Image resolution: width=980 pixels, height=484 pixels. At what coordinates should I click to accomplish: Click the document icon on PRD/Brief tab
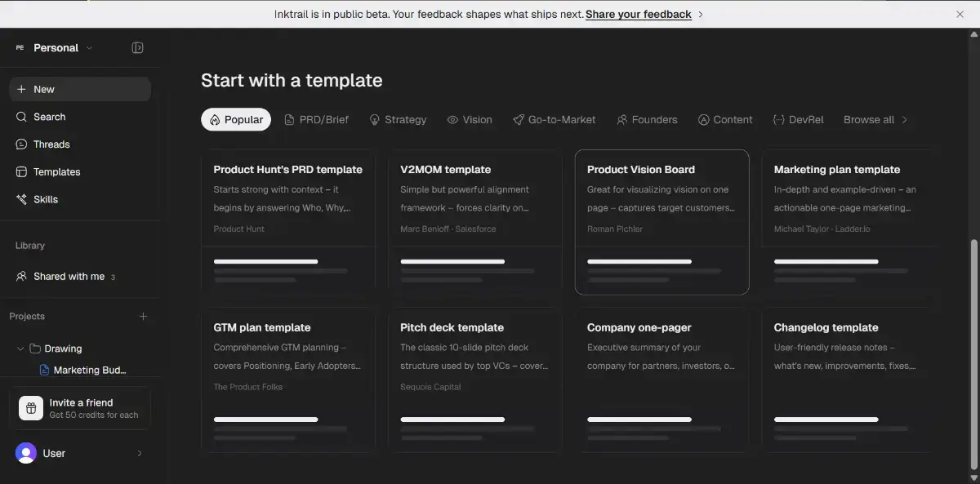[x=289, y=120]
